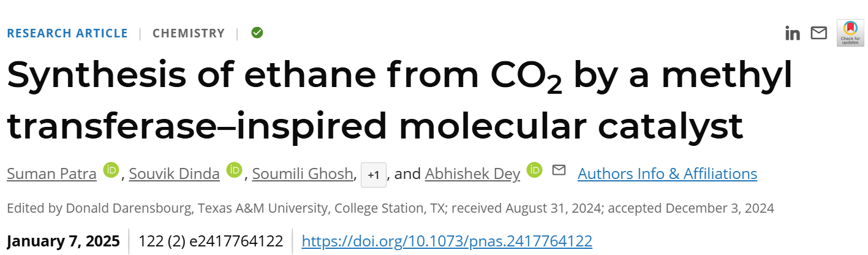Open Abhishek Dey's ORCID icon
The width and height of the screenshot is (868, 255).
click(x=535, y=170)
